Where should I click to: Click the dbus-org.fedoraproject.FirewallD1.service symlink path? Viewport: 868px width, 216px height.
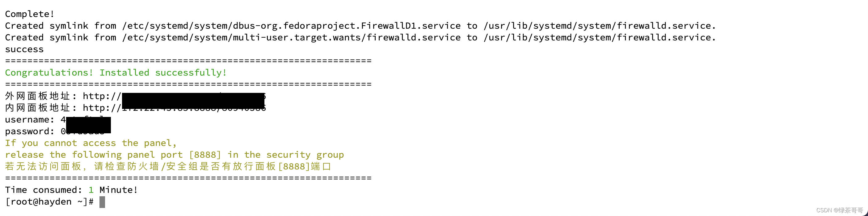291,26
